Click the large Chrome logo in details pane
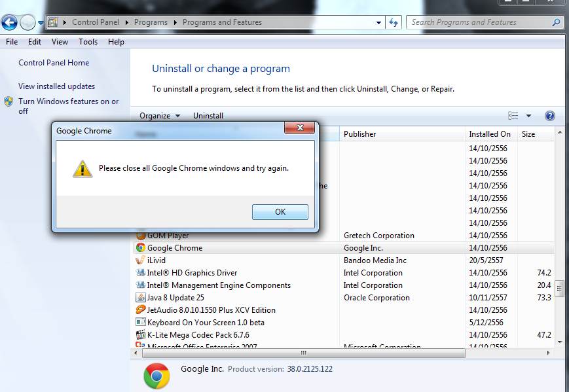569x392 pixels. [x=156, y=376]
